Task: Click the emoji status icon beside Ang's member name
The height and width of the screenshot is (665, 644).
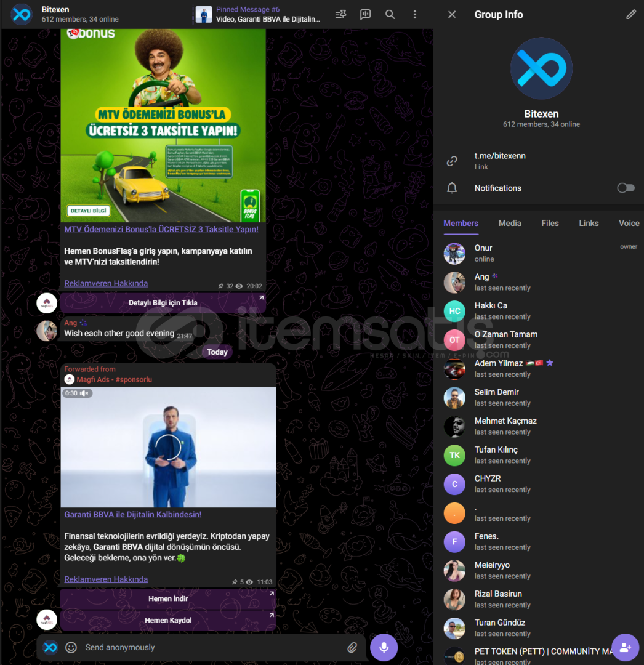Action: [x=495, y=276]
